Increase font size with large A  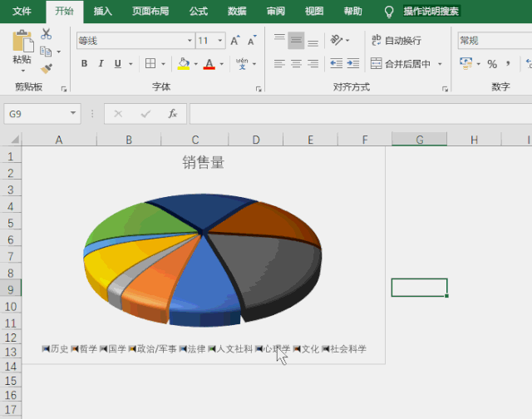coord(234,41)
